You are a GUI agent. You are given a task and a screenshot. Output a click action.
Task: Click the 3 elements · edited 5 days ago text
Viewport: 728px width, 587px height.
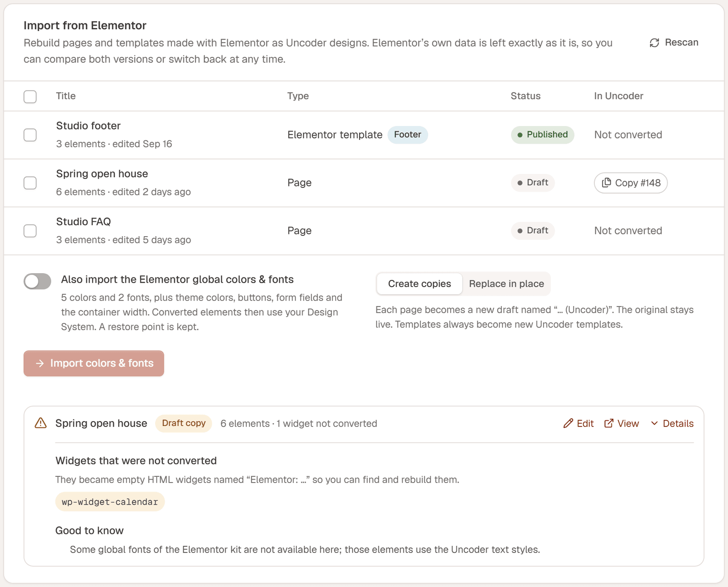(124, 240)
